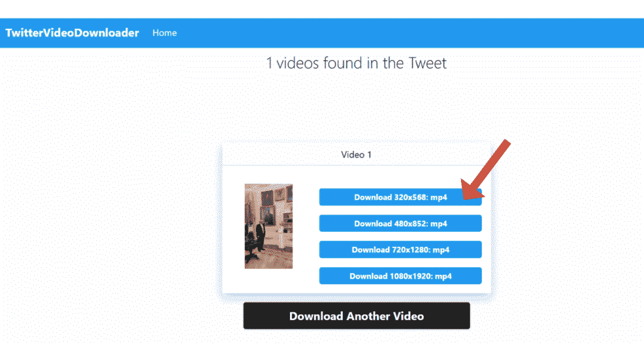Click the TwitterVideoDownloader brand logo
The image size is (644, 362).
[x=72, y=33]
